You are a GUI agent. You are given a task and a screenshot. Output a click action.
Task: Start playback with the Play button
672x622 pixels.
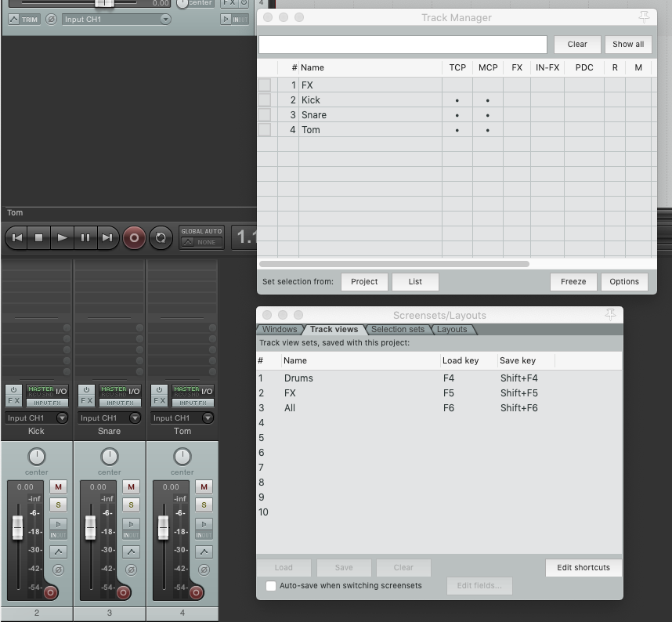[62, 237]
